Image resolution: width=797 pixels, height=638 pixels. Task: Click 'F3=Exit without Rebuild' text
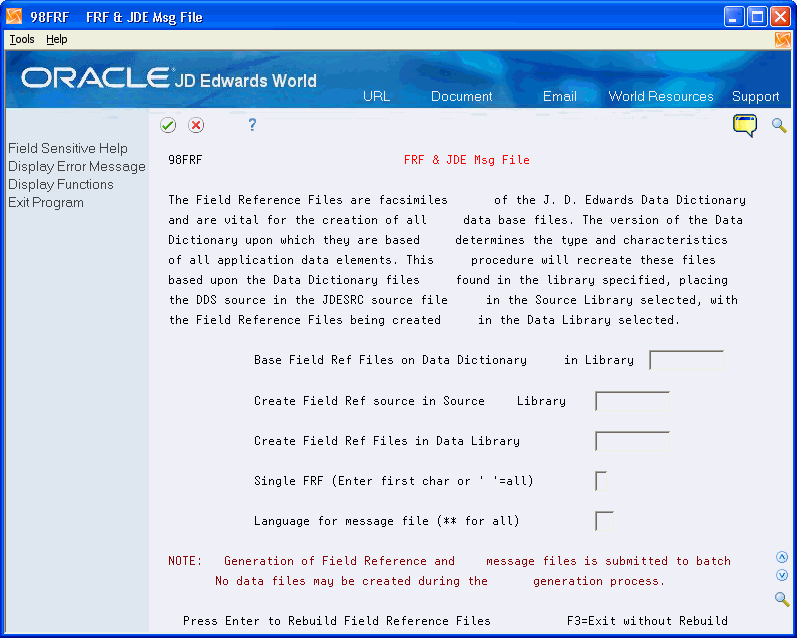[647, 621]
